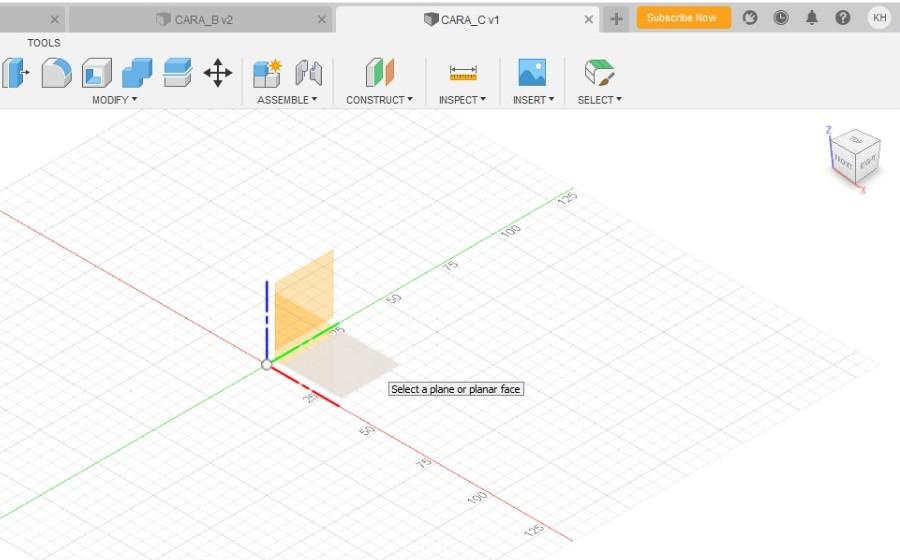The image size is (900, 560).
Task: Select the Offset Face tool icon
Action: pyautogui.click(x=177, y=73)
